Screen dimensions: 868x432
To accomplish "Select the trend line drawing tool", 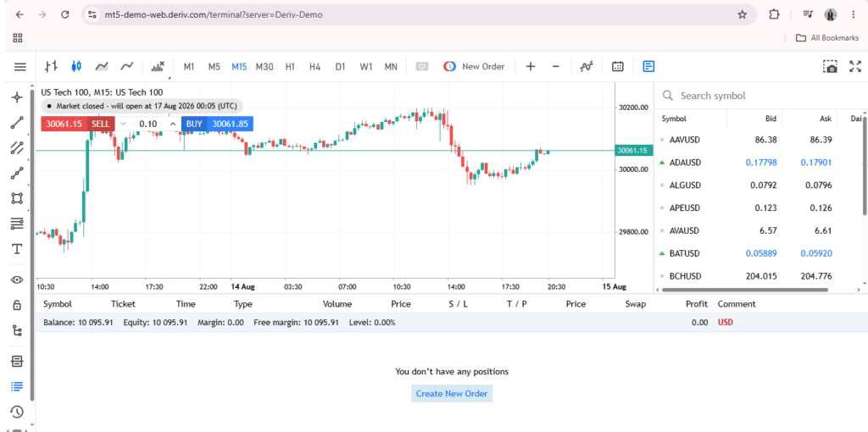I will (17, 123).
